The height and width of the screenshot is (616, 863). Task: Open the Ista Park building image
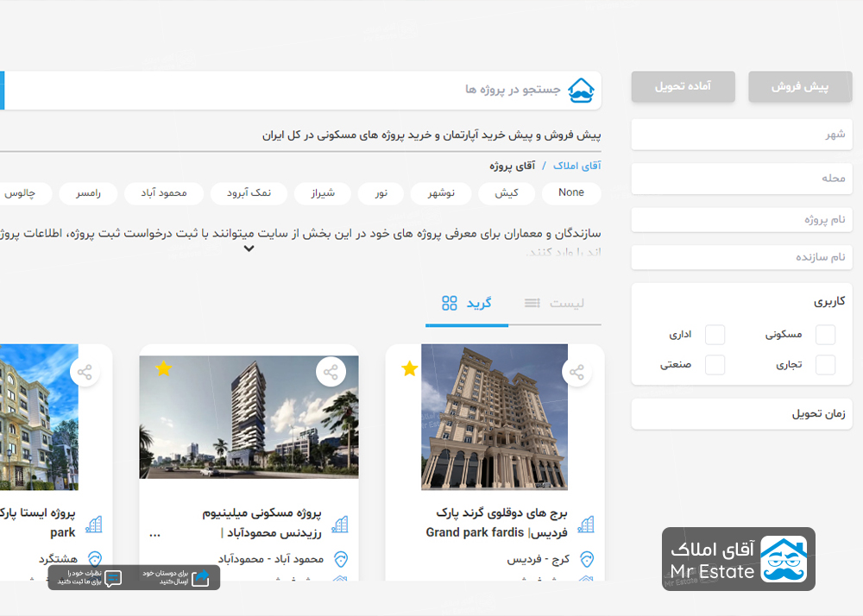click(39, 417)
